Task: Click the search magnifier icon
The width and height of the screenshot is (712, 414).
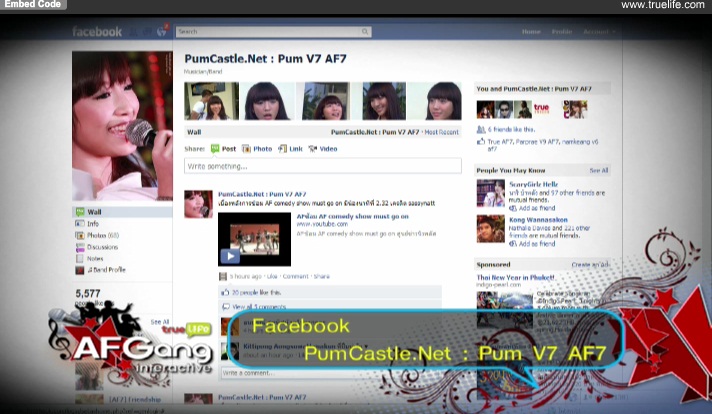Action: (365, 32)
